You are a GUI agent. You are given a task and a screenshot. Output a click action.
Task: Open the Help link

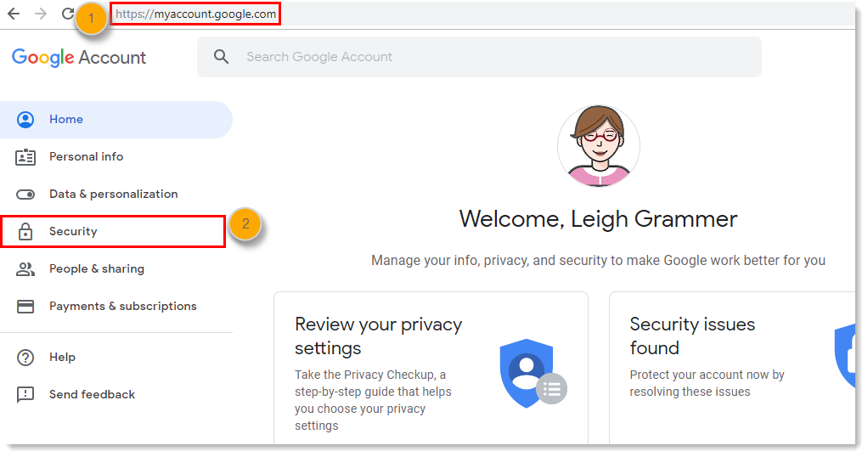pos(62,358)
